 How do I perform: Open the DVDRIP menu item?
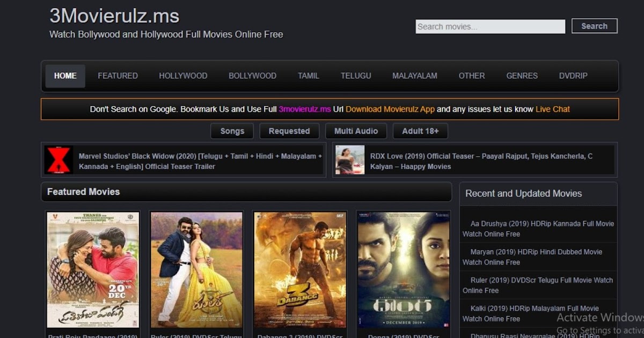tap(573, 76)
